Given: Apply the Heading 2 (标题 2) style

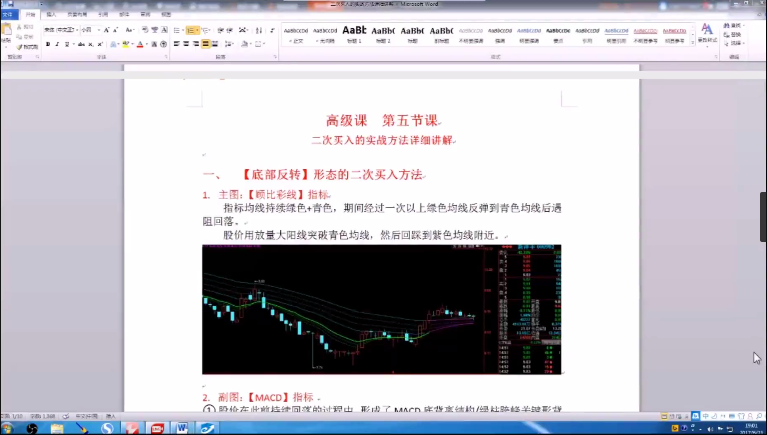Looking at the screenshot, I should click(x=383, y=34).
